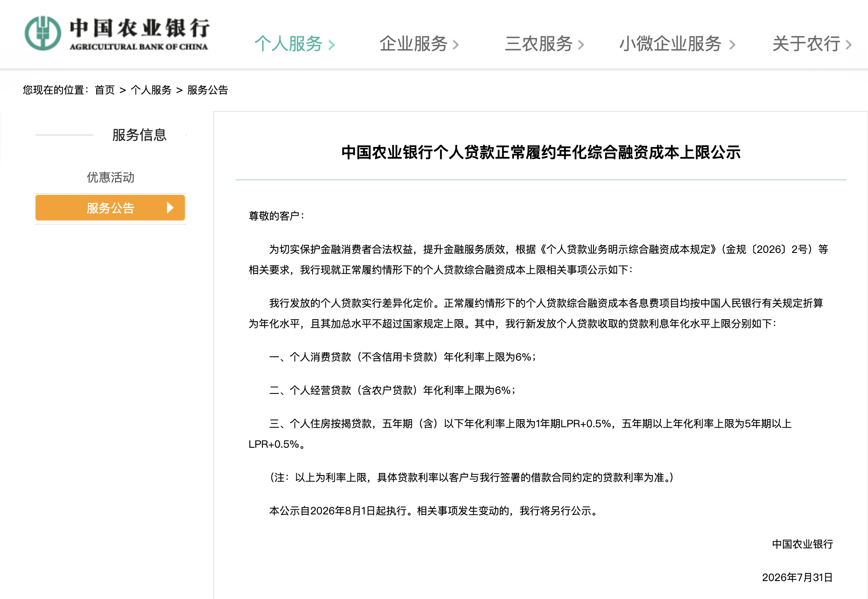Viewport: 868px width, 599px height.
Task: Click the date 2026年7月31日
Action: [x=797, y=577]
